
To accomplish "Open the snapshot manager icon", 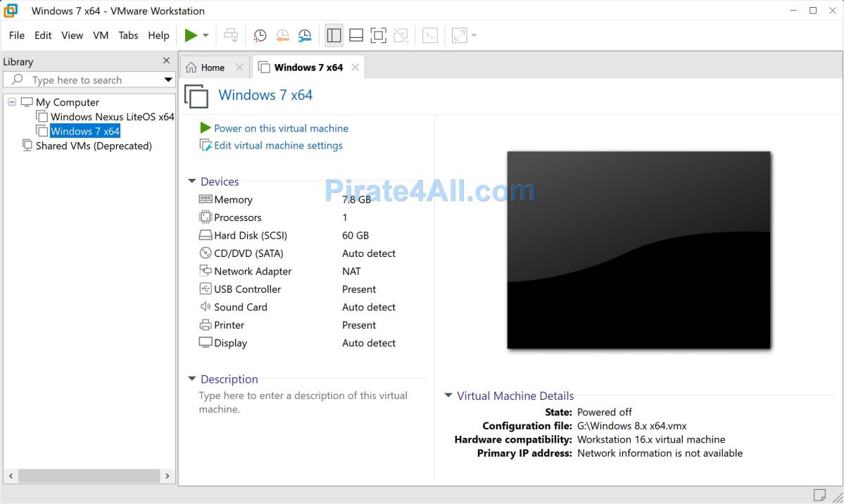I will 305,35.
